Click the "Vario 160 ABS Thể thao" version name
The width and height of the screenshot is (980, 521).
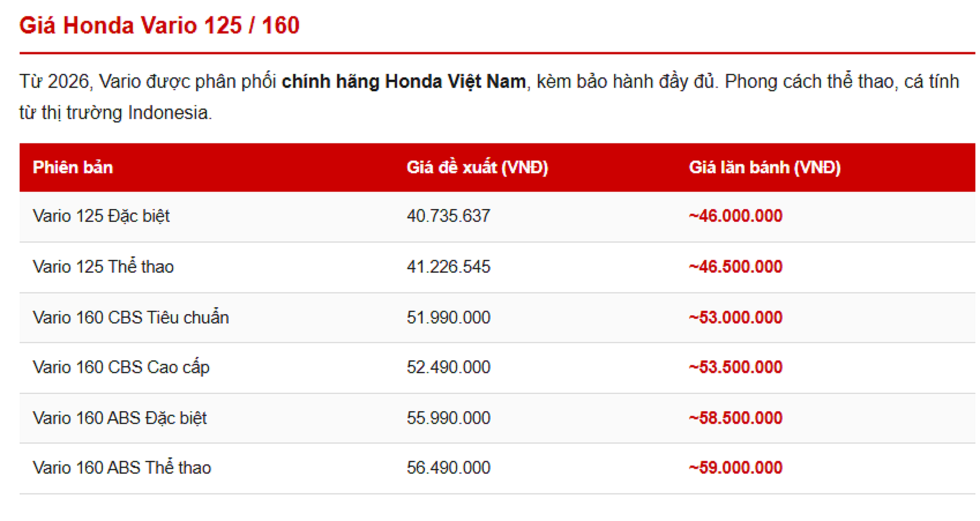tap(122, 468)
